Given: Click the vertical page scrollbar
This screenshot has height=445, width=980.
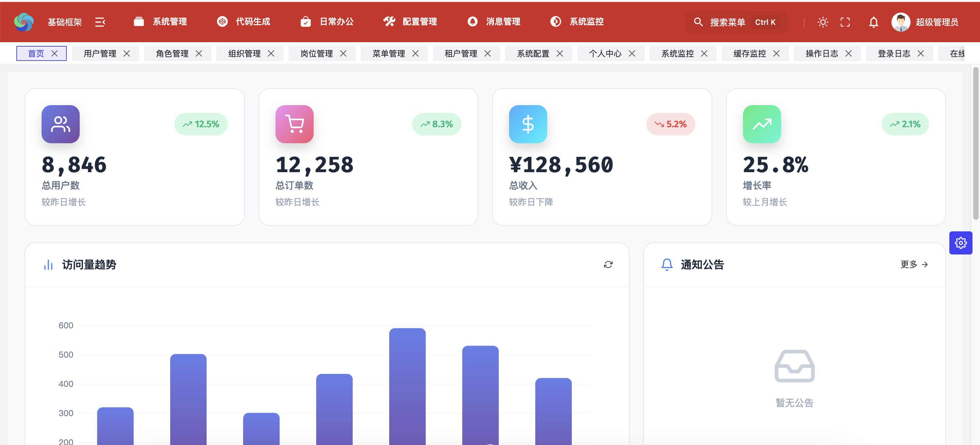Looking at the screenshot, I should pos(976,143).
